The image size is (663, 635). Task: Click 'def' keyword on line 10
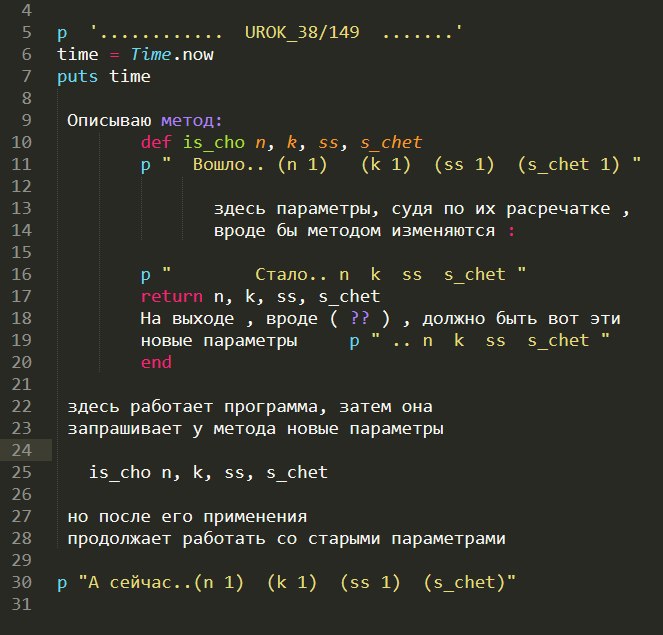tap(156, 142)
